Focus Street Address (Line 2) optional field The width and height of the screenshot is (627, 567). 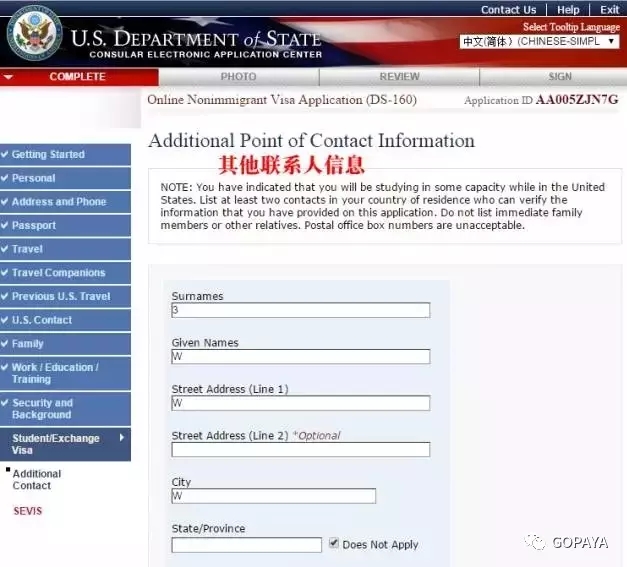click(x=301, y=449)
